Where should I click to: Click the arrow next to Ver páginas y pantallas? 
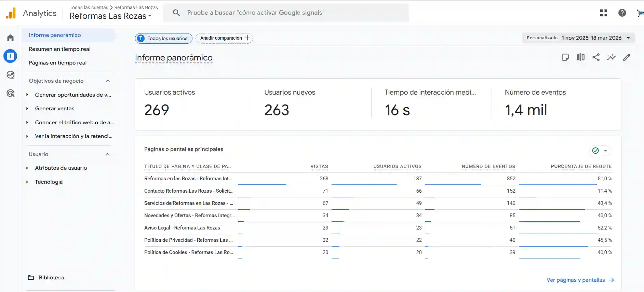(x=612, y=280)
